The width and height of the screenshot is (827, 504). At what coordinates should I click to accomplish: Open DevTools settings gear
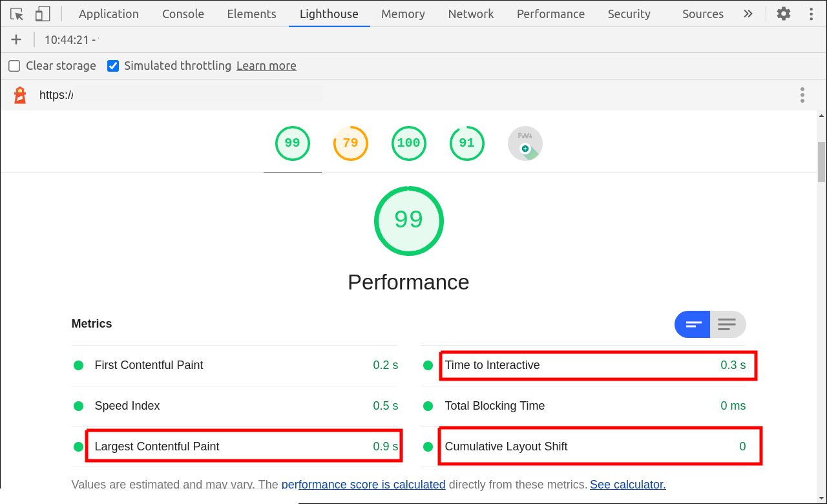(783, 14)
